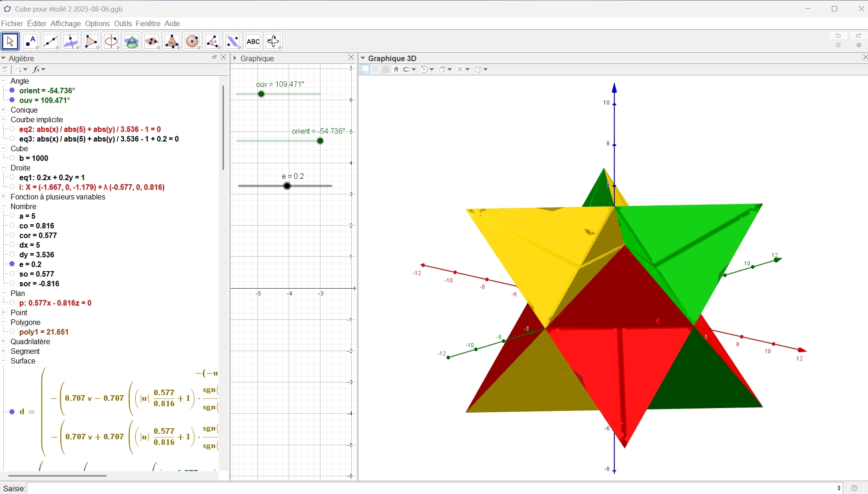Select the ABC text tool
Screen dimensions: 868x494
point(253,42)
